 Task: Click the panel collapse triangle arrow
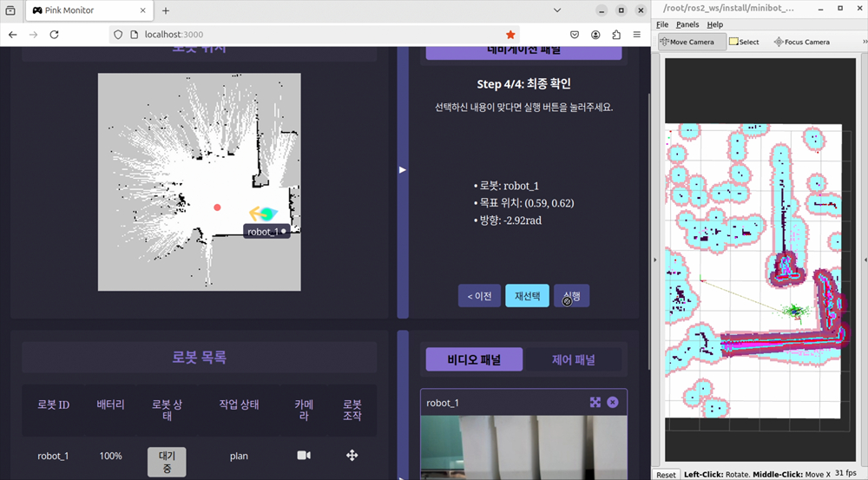point(403,169)
